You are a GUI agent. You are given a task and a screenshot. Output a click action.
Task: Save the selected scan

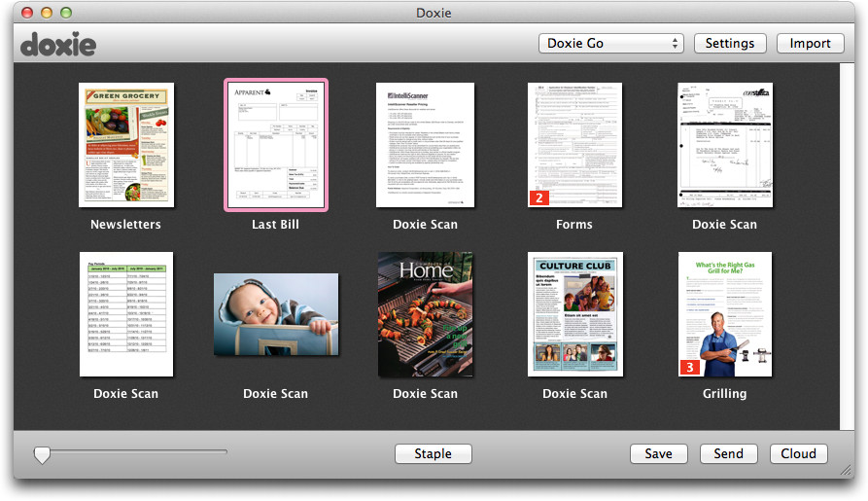pos(658,454)
